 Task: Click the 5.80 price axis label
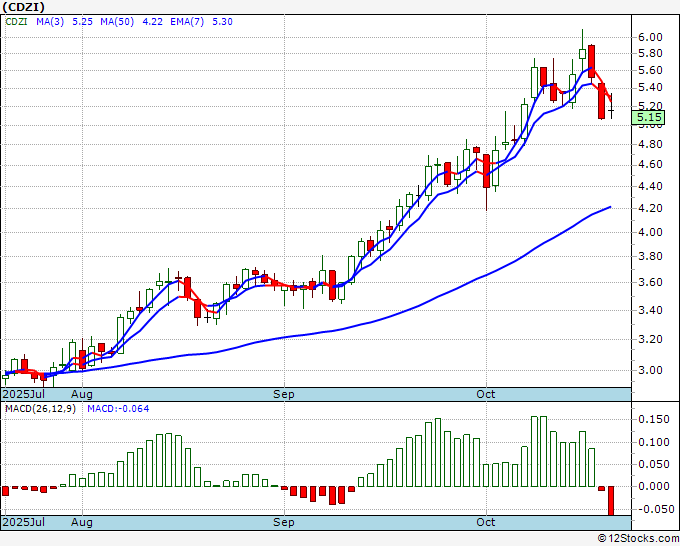(x=650, y=54)
